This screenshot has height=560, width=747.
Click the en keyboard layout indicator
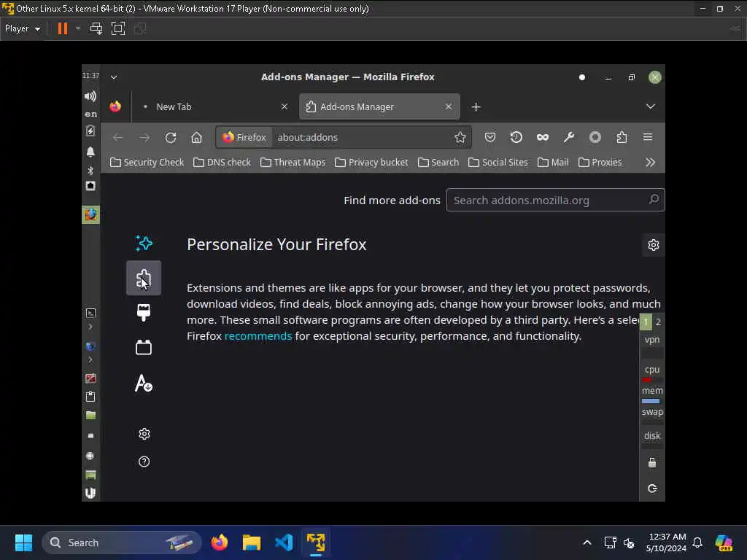(x=90, y=114)
